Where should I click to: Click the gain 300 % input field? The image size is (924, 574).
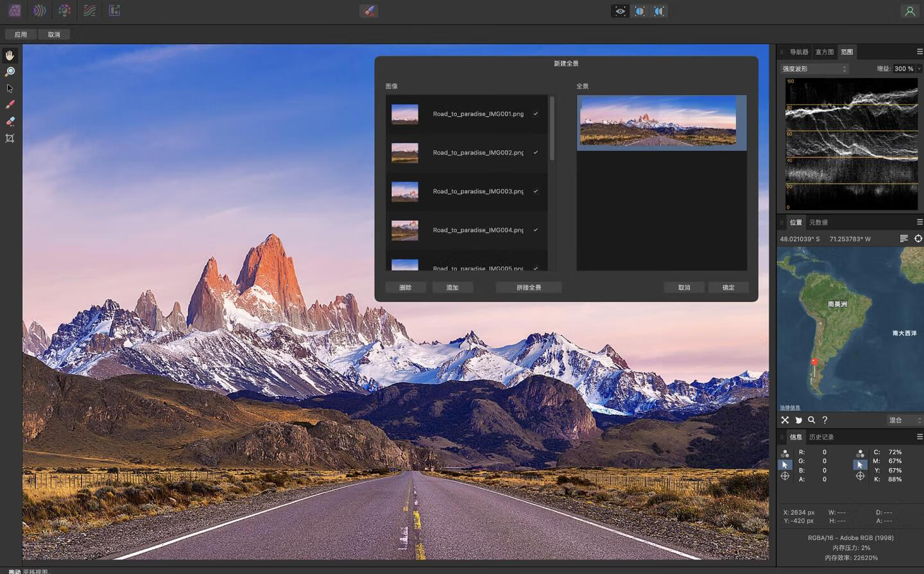click(x=903, y=69)
